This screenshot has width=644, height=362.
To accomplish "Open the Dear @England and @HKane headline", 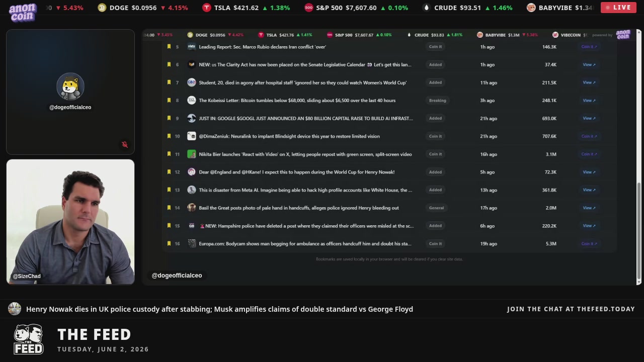I will point(297,172).
